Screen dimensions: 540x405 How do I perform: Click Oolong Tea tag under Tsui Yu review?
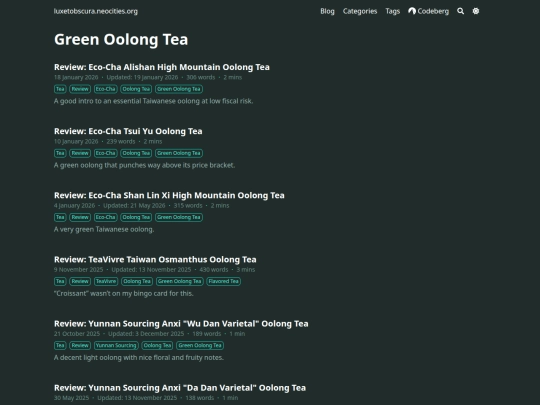136,153
